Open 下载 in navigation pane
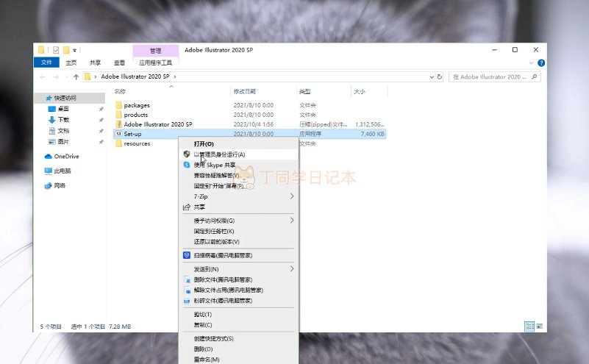 (x=63, y=119)
